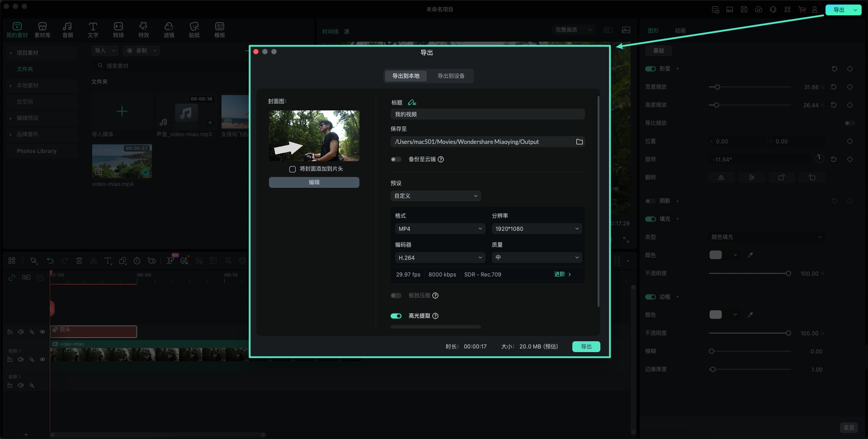Expand the 1920*1080 resolution dropdown
This screenshot has width=868, height=439.
(x=536, y=229)
